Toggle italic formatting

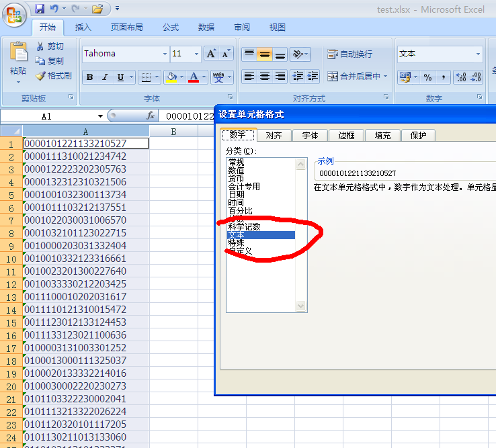tap(106, 77)
